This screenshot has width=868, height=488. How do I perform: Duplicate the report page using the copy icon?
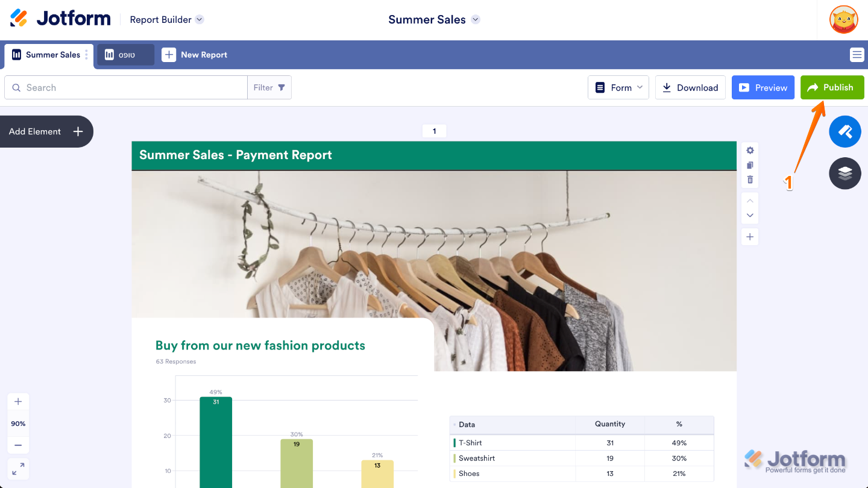click(749, 165)
